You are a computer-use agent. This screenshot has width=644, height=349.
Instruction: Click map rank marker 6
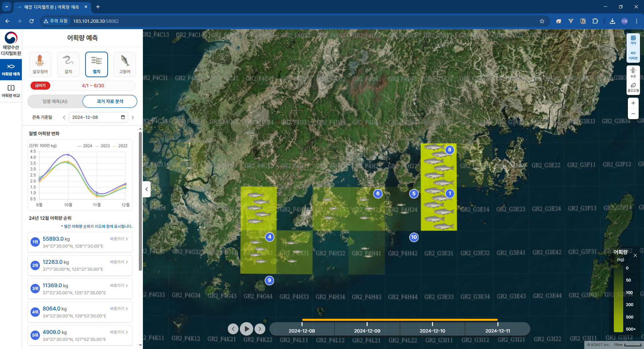click(378, 194)
